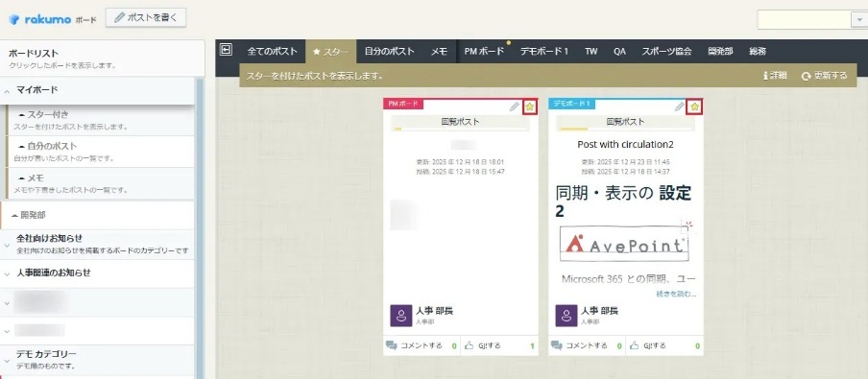
Task: Open the 総務 tab
Action: point(758,51)
